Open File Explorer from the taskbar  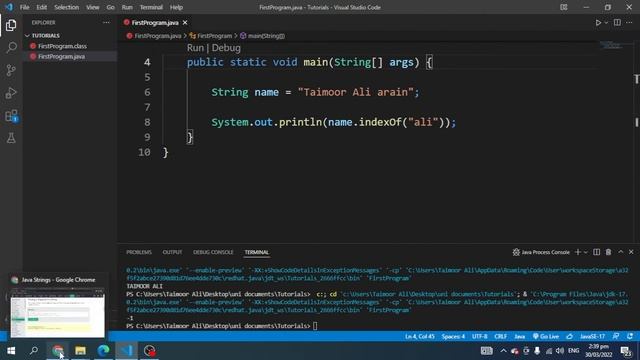80,351
